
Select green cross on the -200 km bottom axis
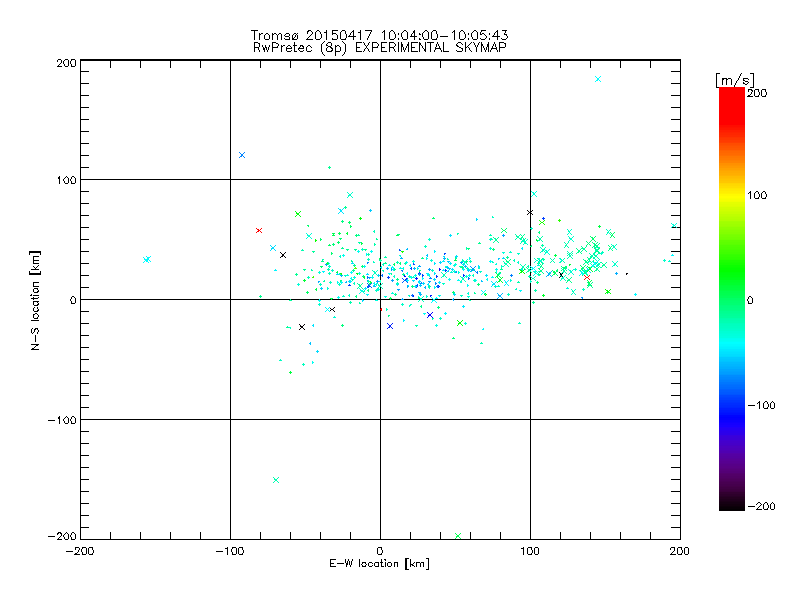pos(458,536)
